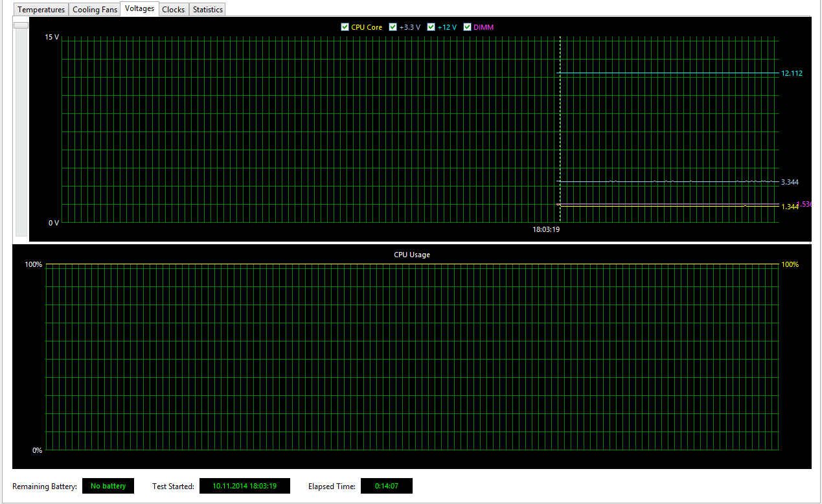The width and height of the screenshot is (822, 504).
Task: Click the CPU Usage graph title
Action: (411, 255)
